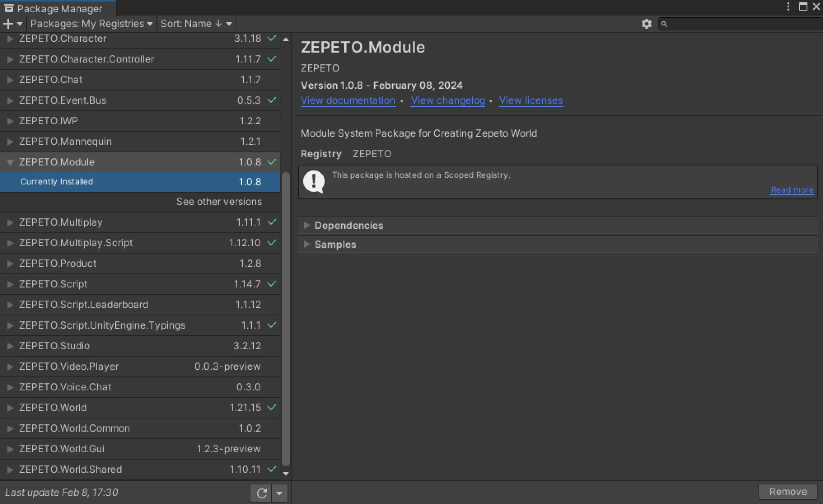
Task: Open the window kebab options menu
Action: (788, 7)
